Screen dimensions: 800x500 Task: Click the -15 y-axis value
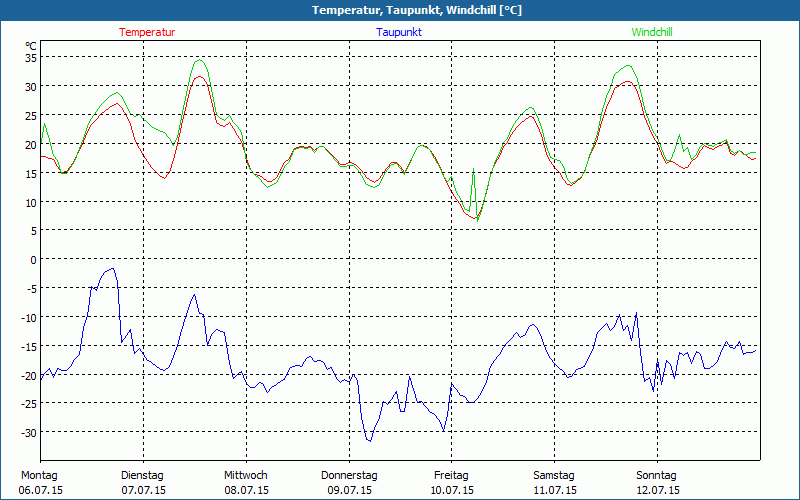coord(29,347)
